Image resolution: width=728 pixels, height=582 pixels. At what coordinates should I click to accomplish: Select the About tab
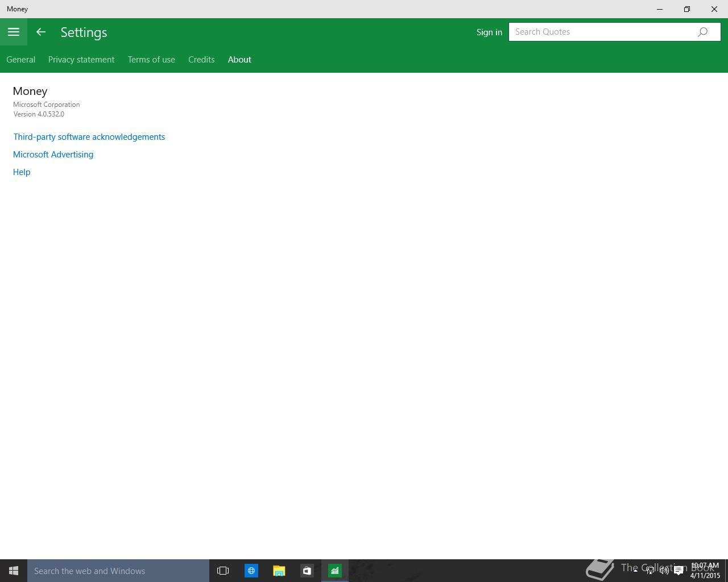[x=239, y=60]
